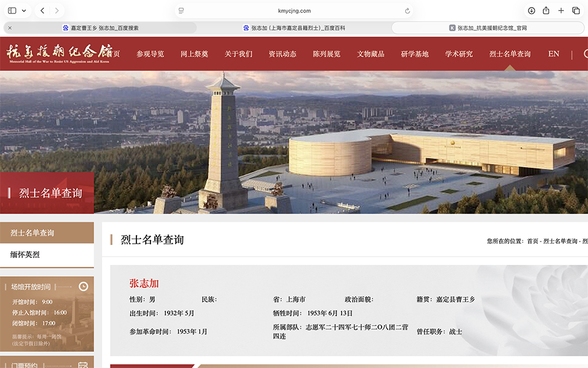Close the 嘉定曹王乡 张志加 百度搜索 tab

[10, 28]
